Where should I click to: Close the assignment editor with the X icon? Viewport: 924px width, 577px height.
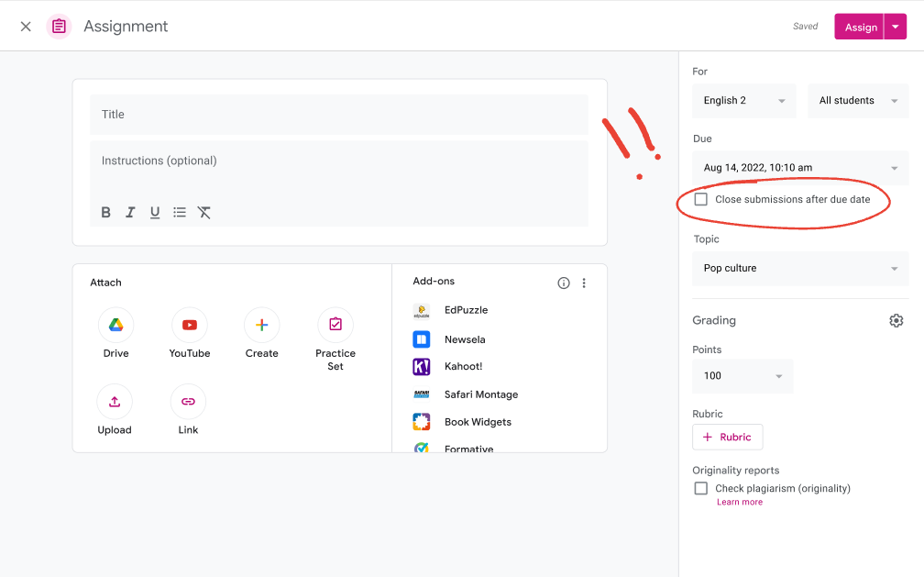point(26,27)
